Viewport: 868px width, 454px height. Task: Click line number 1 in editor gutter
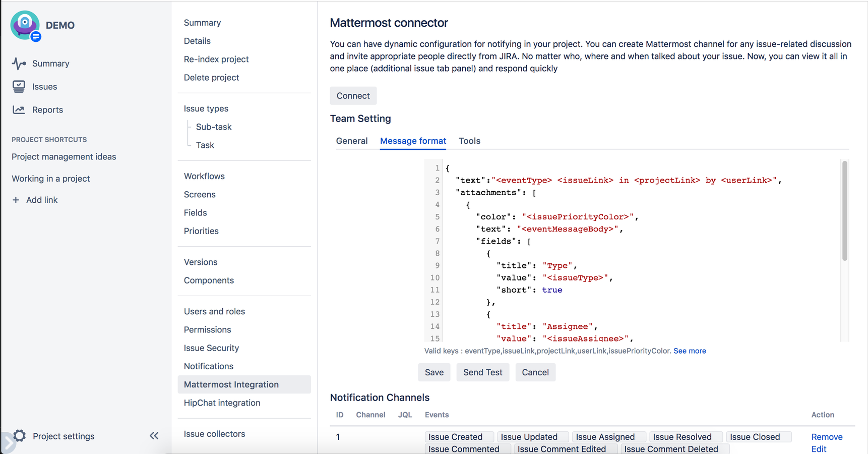point(438,168)
